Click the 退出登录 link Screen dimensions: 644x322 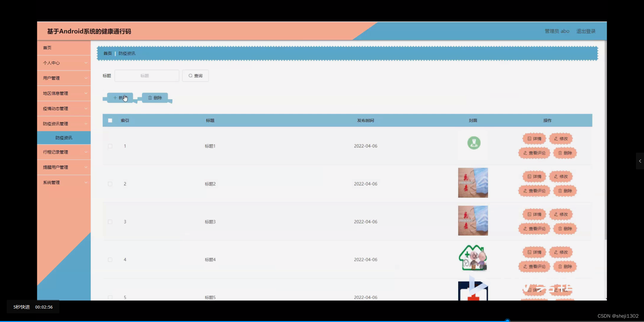tap(586, 31)
